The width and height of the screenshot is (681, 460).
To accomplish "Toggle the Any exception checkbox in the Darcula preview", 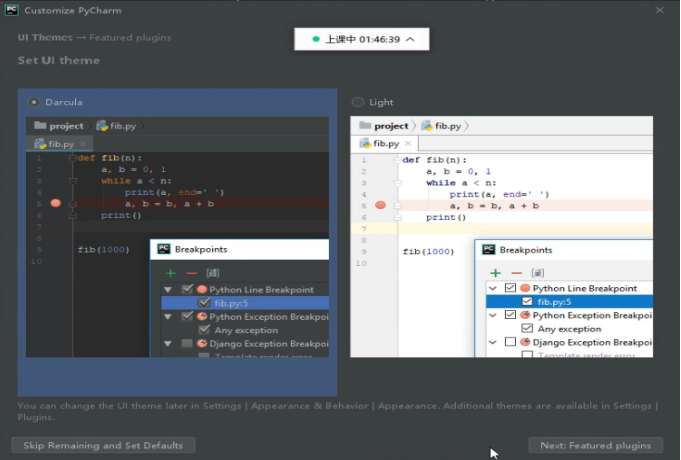I will tap(204, 330).
